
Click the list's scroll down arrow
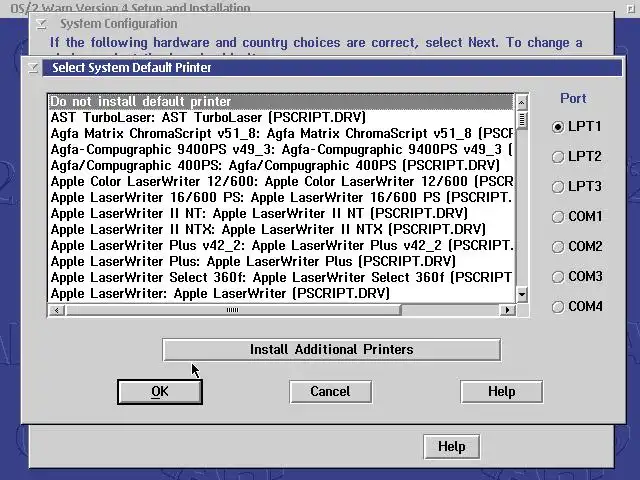tap(522, 294)
